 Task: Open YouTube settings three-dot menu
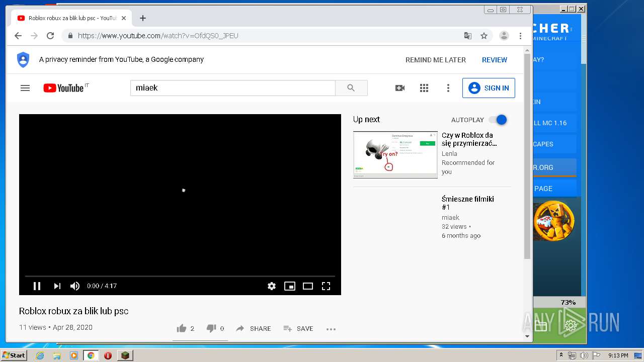448,88
